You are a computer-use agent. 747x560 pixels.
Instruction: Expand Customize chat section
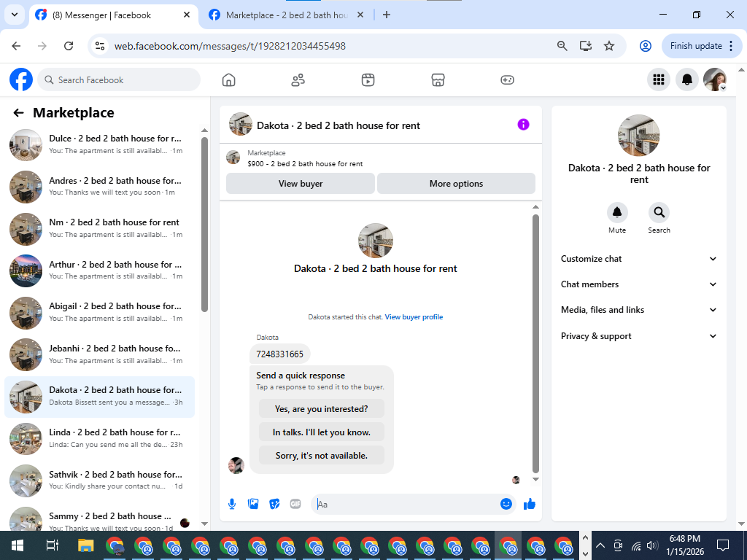pyautogui.click(x=639, y=259)
